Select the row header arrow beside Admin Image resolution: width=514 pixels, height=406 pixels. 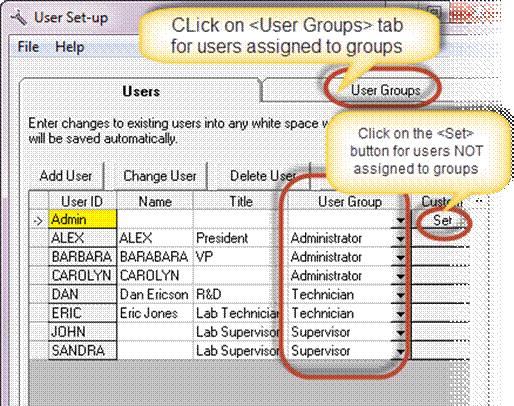coord(39,220)
